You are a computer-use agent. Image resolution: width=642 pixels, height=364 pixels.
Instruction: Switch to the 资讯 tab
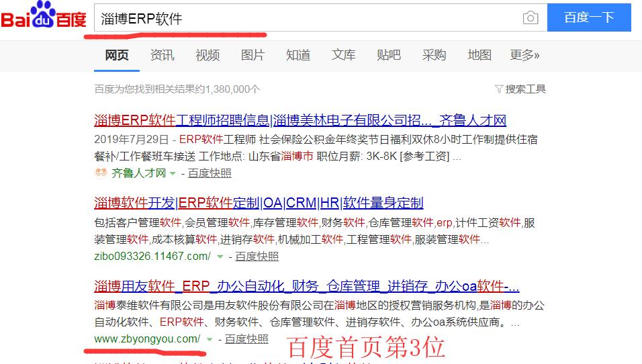162,55
